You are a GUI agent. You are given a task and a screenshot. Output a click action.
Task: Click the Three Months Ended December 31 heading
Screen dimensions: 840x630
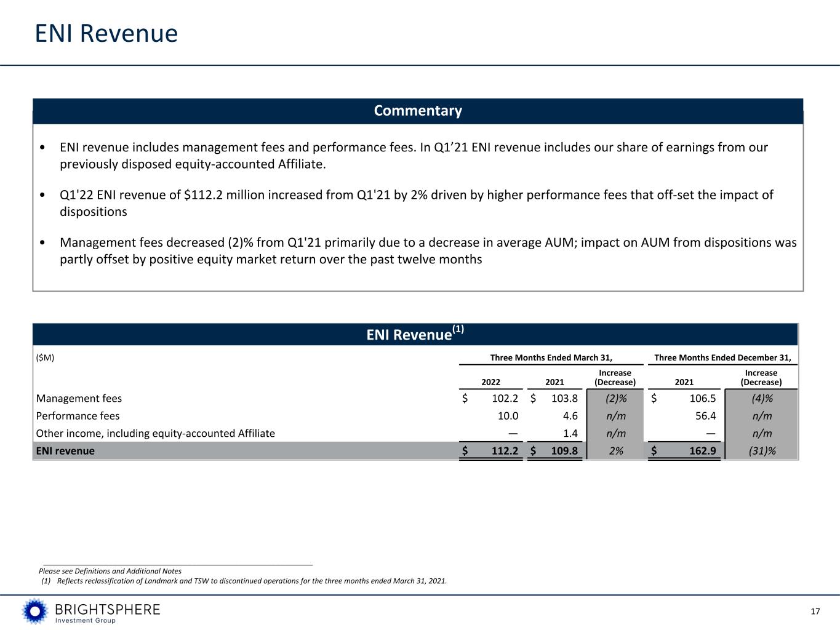coord(722,357)
